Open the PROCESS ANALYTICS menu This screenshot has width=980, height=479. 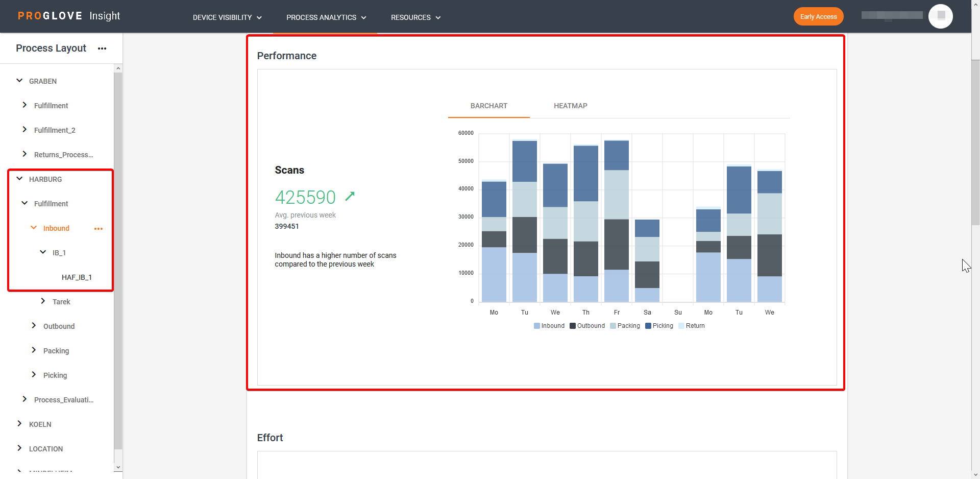click(x=326, y=17)
